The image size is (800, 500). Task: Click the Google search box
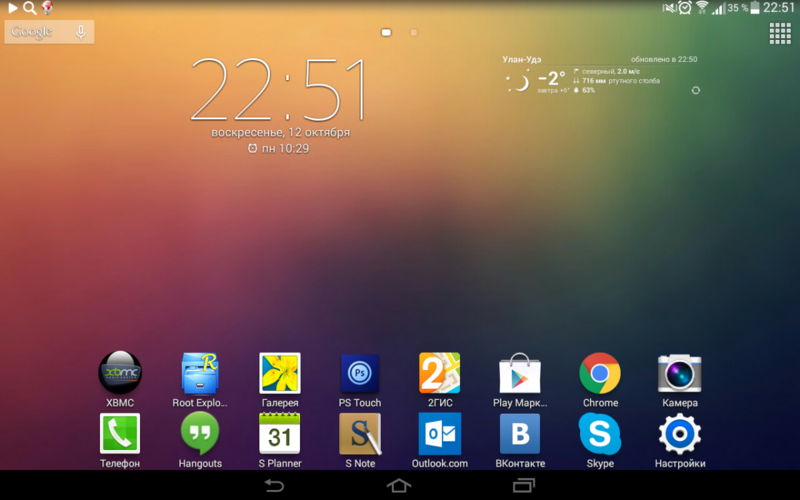49,32
